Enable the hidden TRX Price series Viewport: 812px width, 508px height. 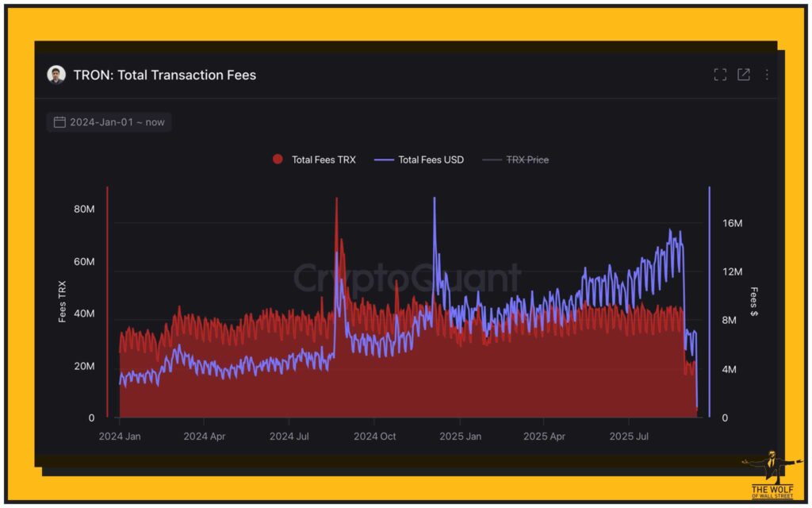click(515, 160)
